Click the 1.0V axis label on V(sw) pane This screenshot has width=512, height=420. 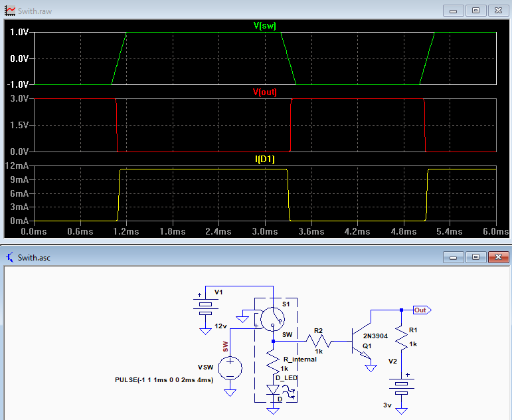(x=19, y=32)
